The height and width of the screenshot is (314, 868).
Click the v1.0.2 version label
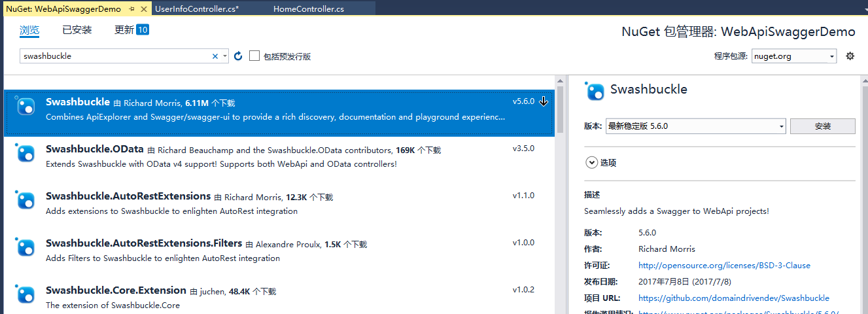[523, 290]
